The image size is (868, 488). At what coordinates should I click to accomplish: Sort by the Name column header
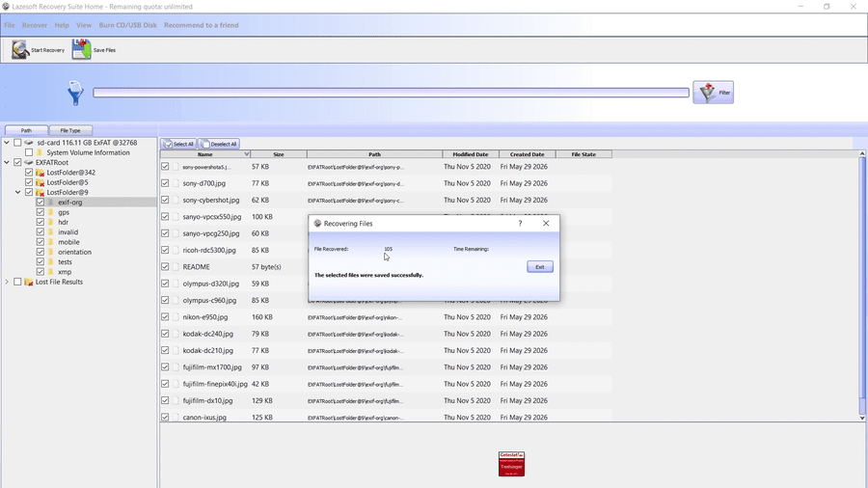click(205, 154)
